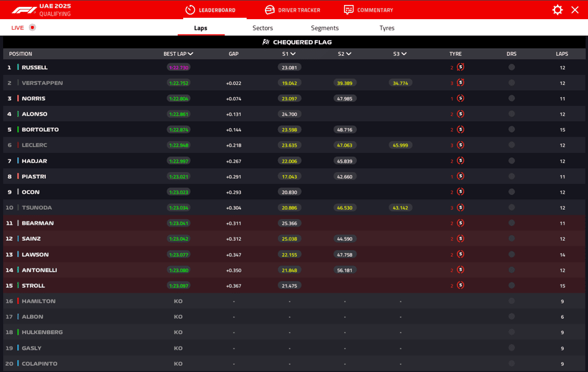The height and width of the screenshot is (372, 588).
Task: Click the DRS column header
Action: 511,54
